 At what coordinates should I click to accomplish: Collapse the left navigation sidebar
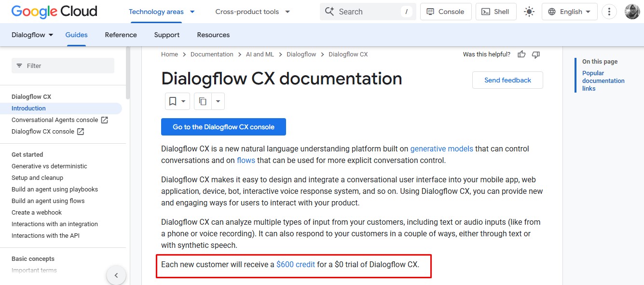[x=116, y=276]
